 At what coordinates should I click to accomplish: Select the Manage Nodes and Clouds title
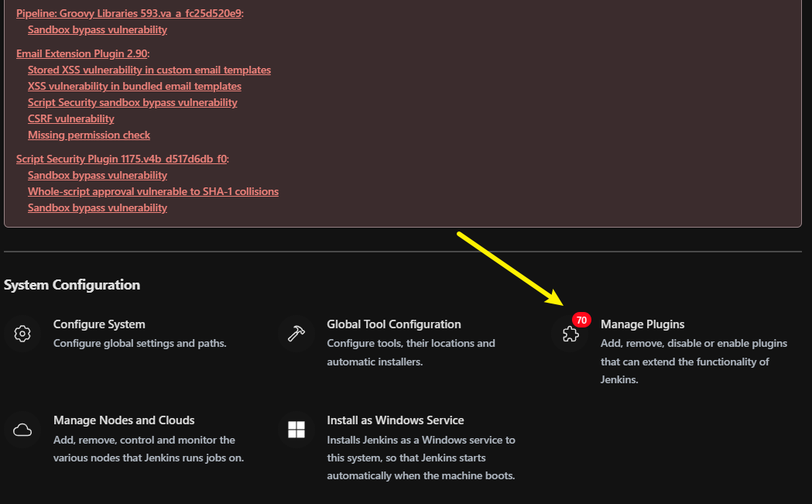124,420
